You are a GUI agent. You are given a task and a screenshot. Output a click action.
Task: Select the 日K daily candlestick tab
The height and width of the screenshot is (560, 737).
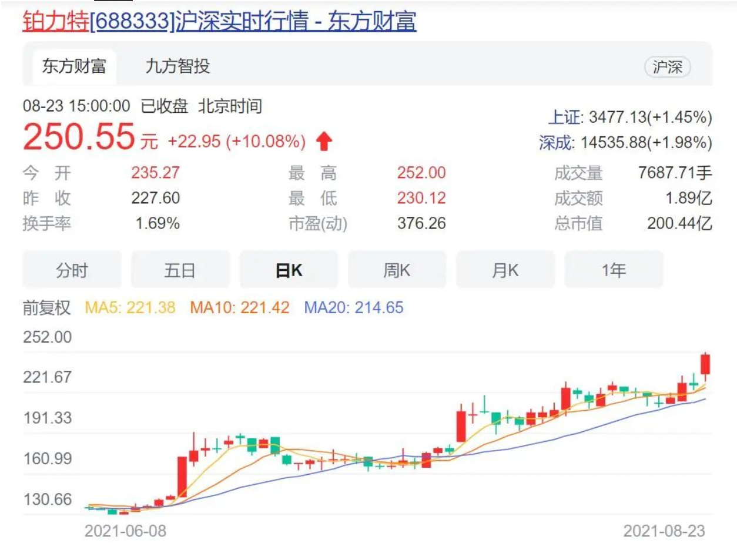pos(289,270)
